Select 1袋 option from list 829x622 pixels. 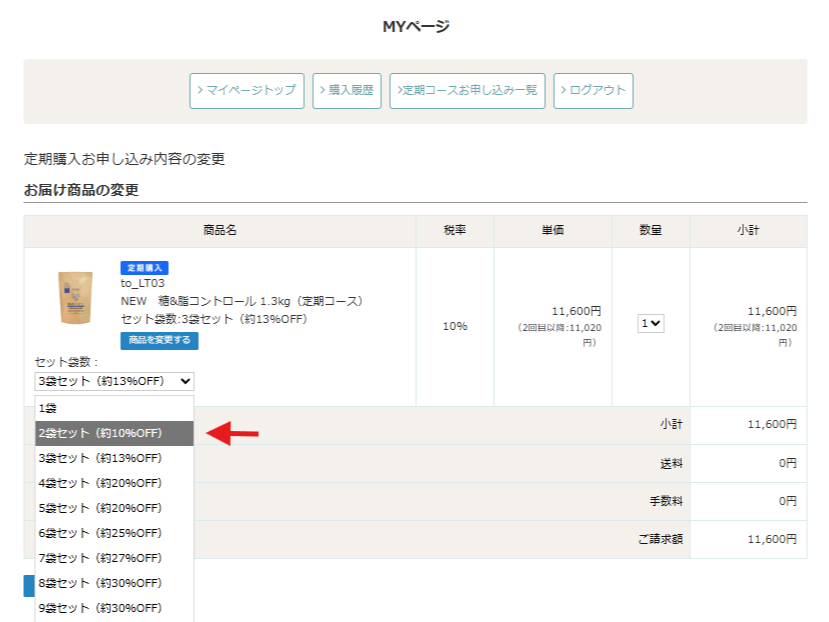coord(114,408)
